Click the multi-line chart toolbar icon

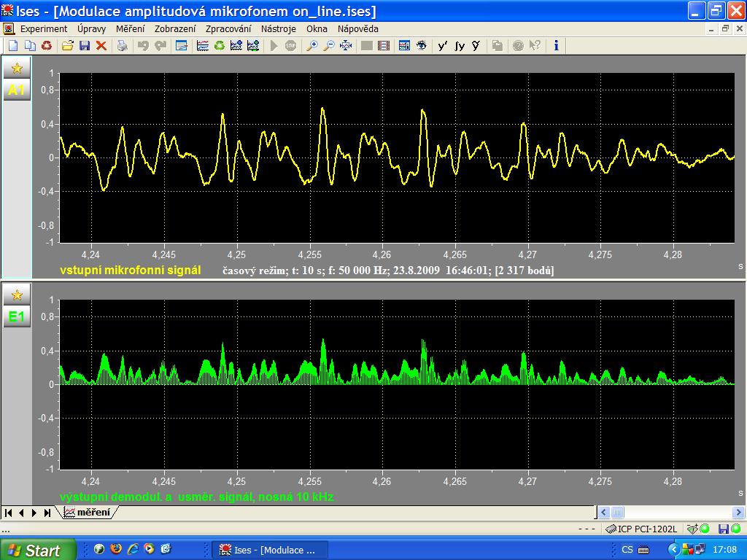point(203,46)
